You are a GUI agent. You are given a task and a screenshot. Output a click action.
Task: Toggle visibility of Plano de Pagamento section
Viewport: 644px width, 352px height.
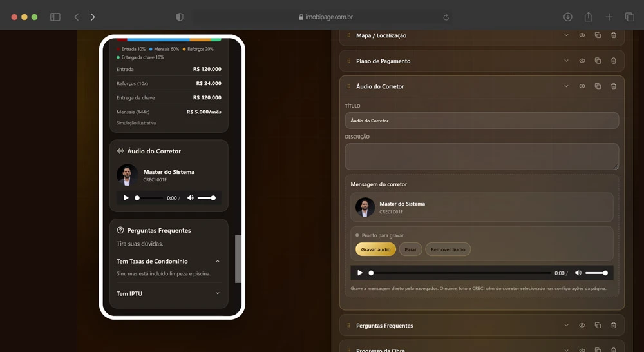(582, 61)
